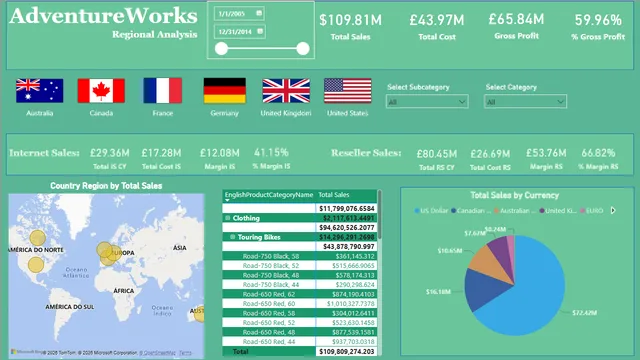Open the Select Category dropdown
640x360 pixels.
pyautogui.click(x=525, y=102)
